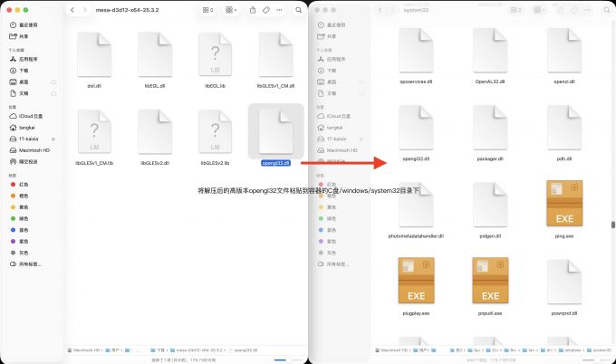Screen dimensions: 616x364
Task: Select ping.exe file icon
Action: tap(564, 203)
